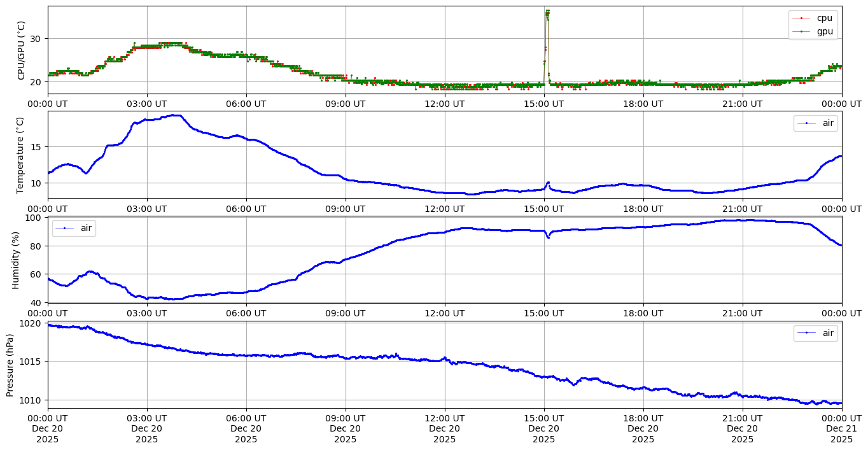This screenshot has width=868, height=450.
Task: Click the CPU/GPU spike peak near 15:00 UT
Action: tap(547, 11)
